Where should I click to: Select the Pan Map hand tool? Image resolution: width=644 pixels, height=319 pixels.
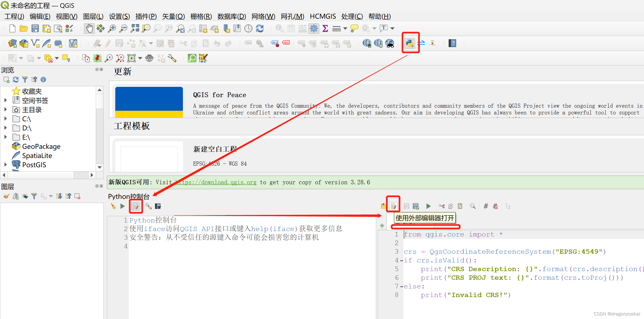pyautogui.click(x=89, y=28)
